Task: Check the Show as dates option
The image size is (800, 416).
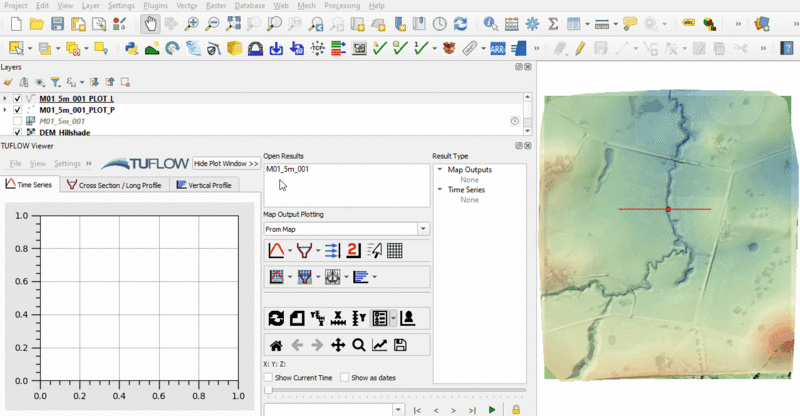Action: (345, 378)
